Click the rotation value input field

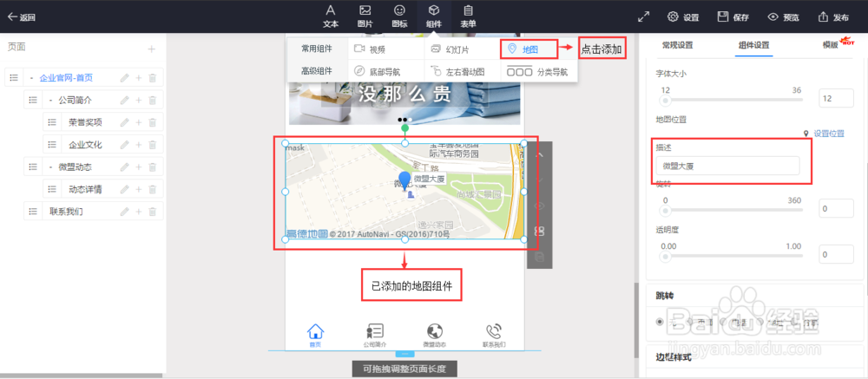[x=836, y=209]
